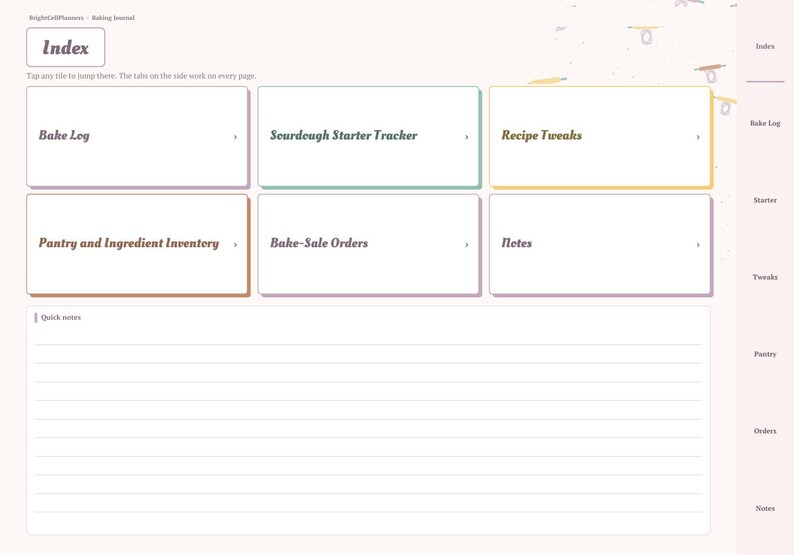Click the chevron on the Bake Log tile
Viewport: 794px width, 555px height.
click(x=235, y=137)
